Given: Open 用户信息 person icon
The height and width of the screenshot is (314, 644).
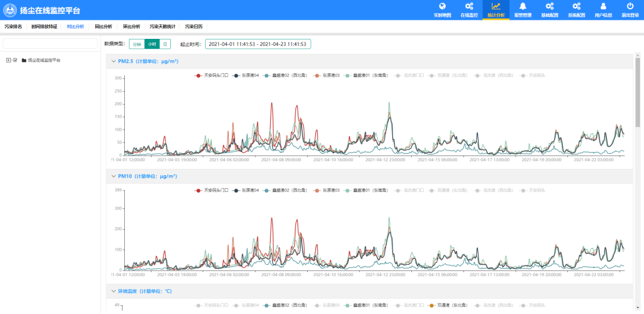Looking at the screenshot, I should tap(603, 6).
